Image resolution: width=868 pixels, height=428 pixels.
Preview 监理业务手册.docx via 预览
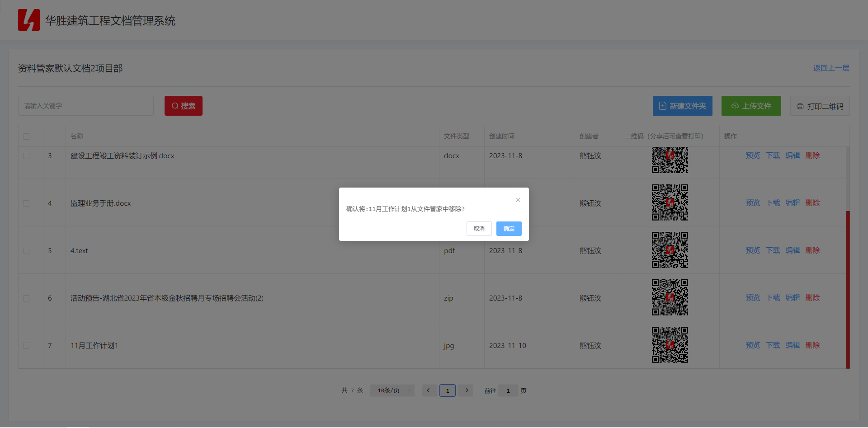point(753,203)
